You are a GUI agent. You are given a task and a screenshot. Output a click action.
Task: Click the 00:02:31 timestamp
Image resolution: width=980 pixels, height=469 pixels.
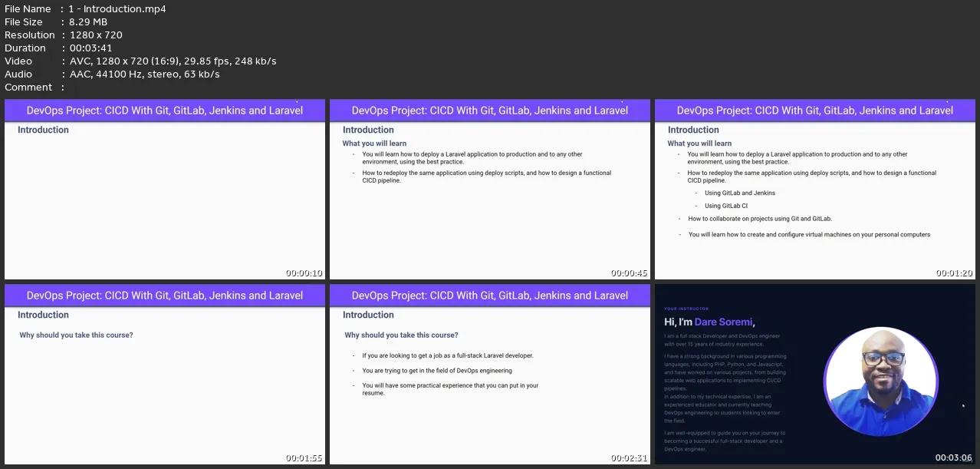click(630, 458)
